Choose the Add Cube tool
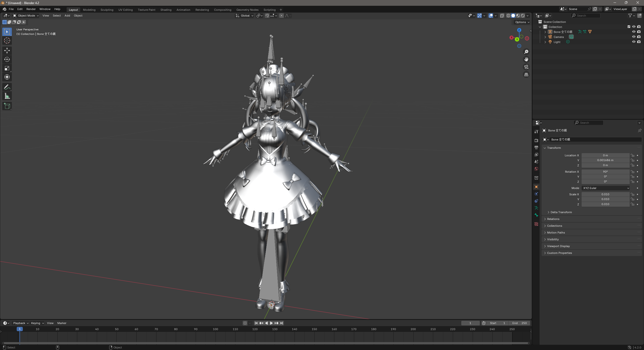 7,106
